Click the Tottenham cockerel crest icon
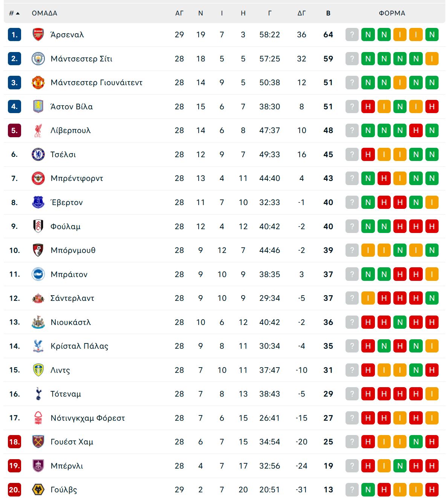 [38, 394]
